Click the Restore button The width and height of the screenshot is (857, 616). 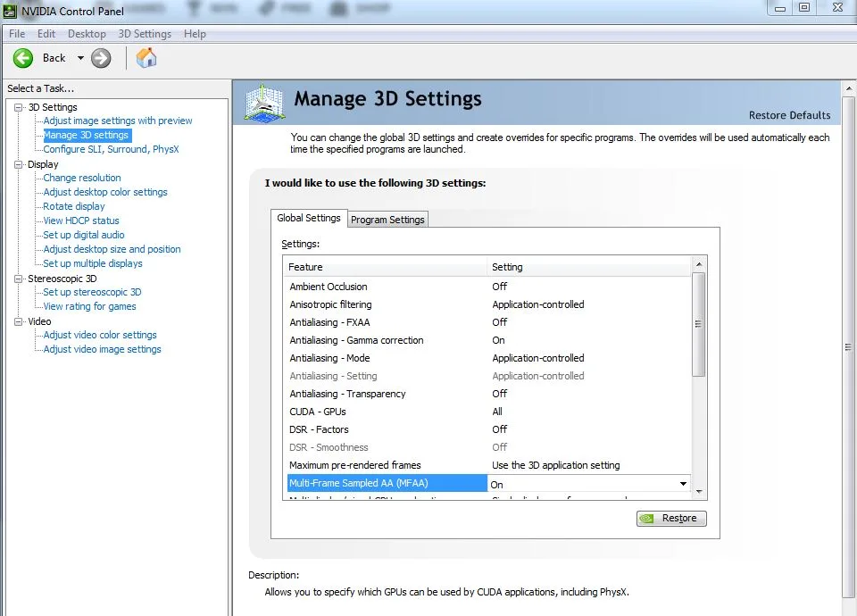pyautogui.click(x=671, y=518)
